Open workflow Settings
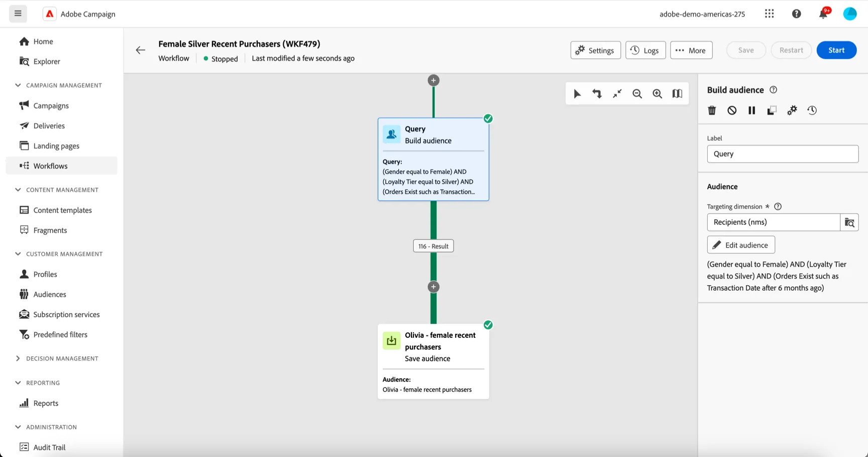The width and height of the screenshot is (868, 457). 595,50
